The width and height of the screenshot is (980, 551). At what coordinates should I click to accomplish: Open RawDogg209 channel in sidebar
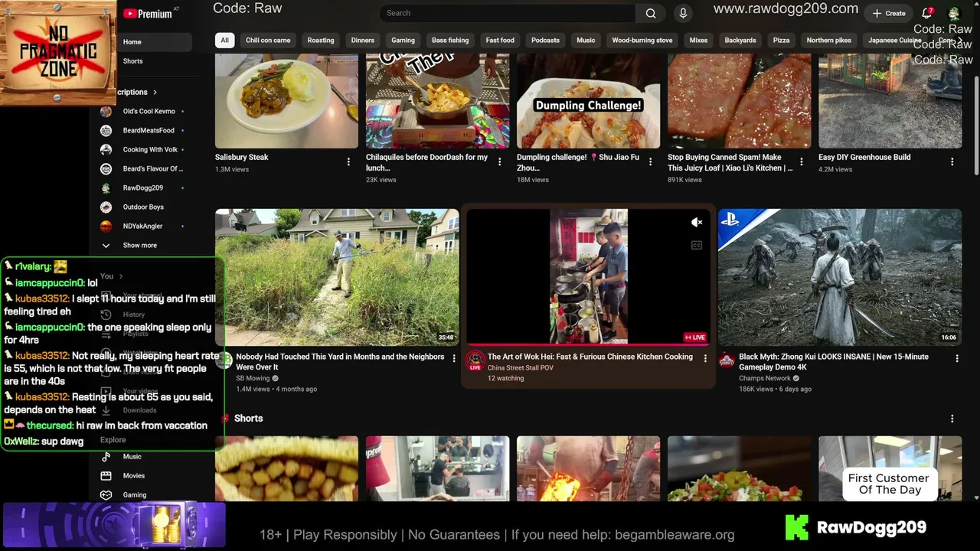tap(142, 187)
